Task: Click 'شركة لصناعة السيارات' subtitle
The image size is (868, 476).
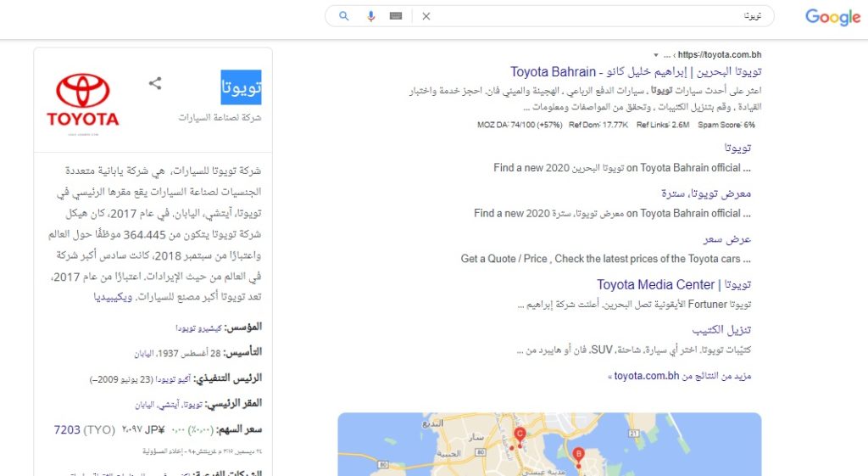Action: pyautogui.click(x=220, y=117)
